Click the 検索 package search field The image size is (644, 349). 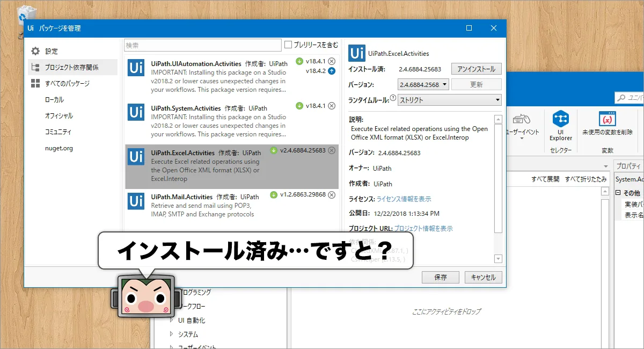tap(203, 45)
